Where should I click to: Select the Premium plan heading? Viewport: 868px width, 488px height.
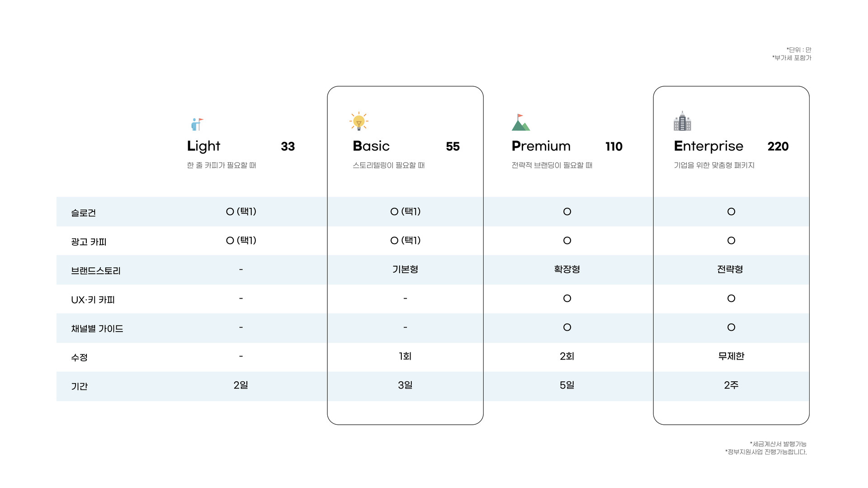pos(541,146)
